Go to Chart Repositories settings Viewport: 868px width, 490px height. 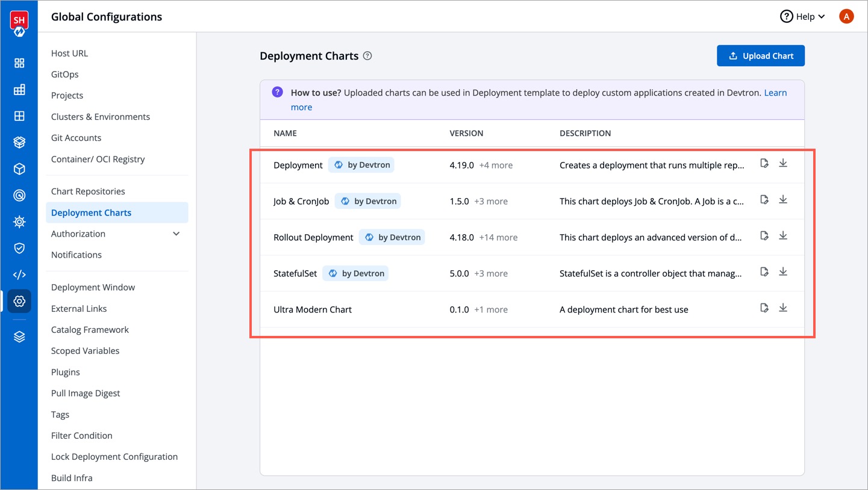[88, 191]
